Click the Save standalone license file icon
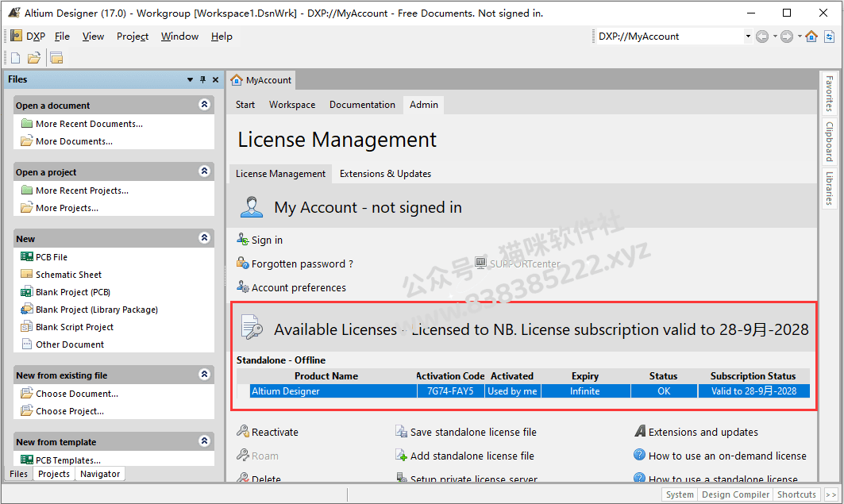 pos(402,431)
